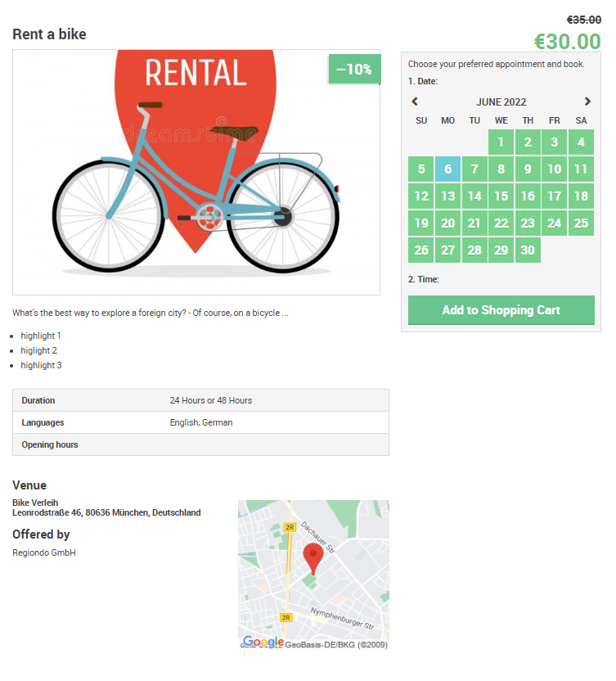Go to previous month in calendar
Image resolution: width=616 pixels, height=681 pixels.
[x=415, y=101]
